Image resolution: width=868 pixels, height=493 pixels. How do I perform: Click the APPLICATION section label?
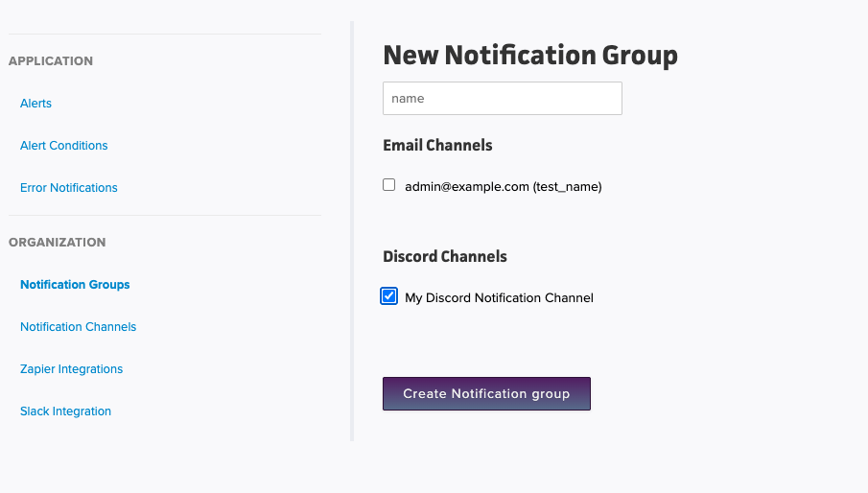coord(51,60)
